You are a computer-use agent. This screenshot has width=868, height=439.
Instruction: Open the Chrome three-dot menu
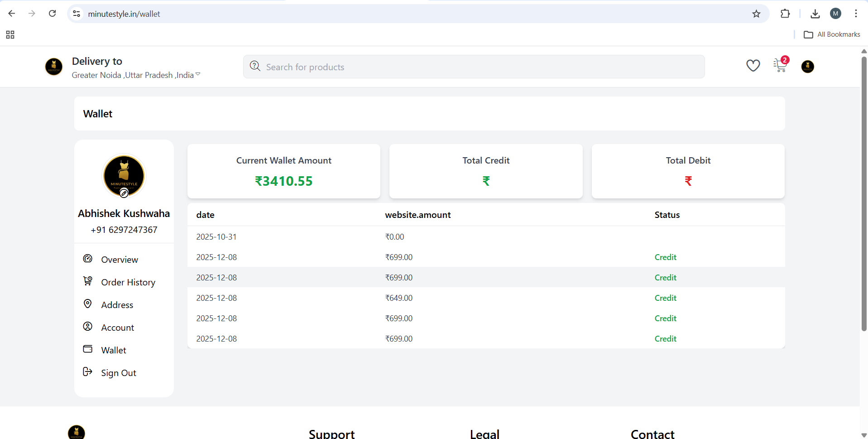pyautogui.click(x=855, y=14)
